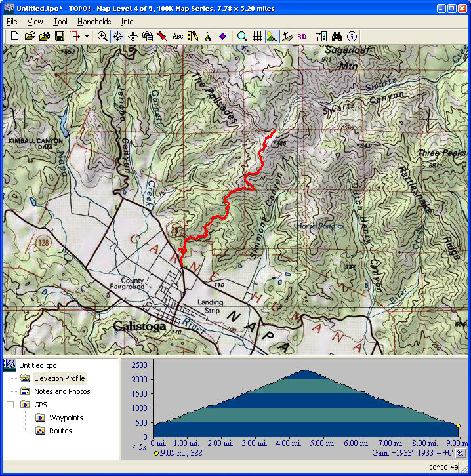Click the yellow marker on elevation profile

[458, 426]
